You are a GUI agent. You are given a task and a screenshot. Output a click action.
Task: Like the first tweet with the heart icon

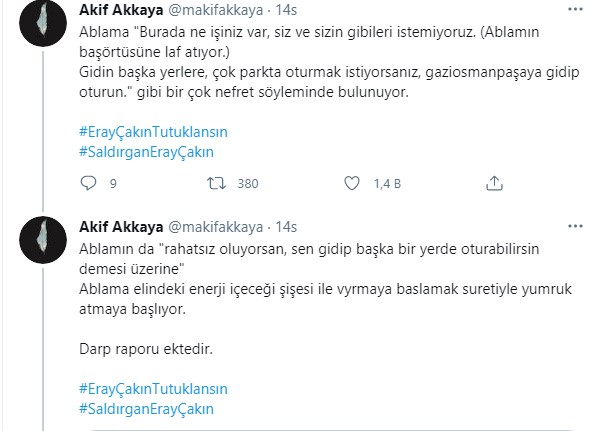[x=351, y=184]
